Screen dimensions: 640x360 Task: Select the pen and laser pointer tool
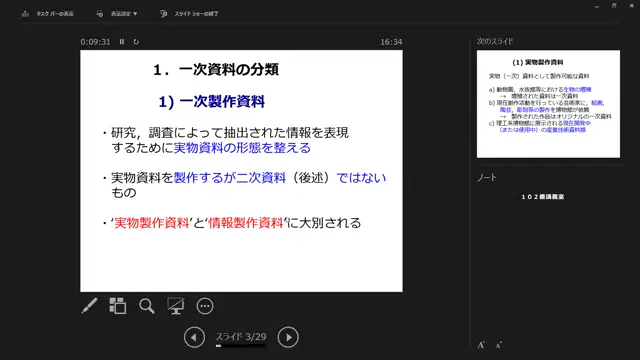tap(89, 306)
